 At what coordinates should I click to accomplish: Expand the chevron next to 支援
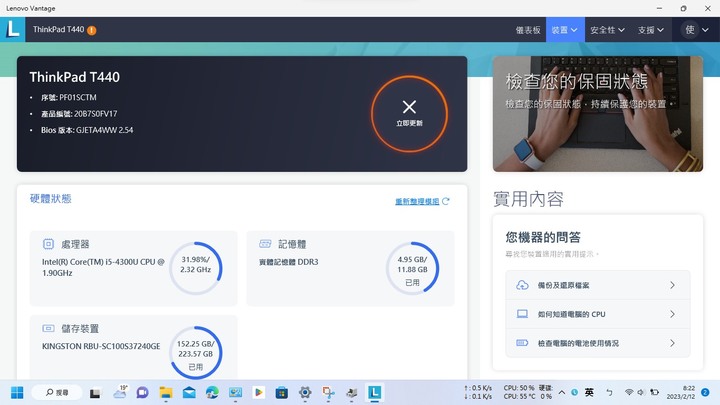pos(660,30)
